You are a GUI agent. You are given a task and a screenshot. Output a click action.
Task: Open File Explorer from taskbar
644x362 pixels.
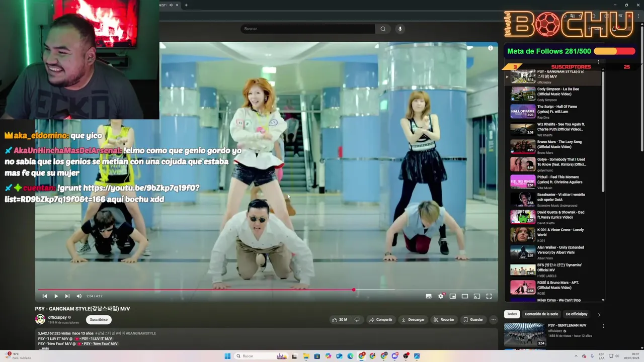tap(306, 356)
